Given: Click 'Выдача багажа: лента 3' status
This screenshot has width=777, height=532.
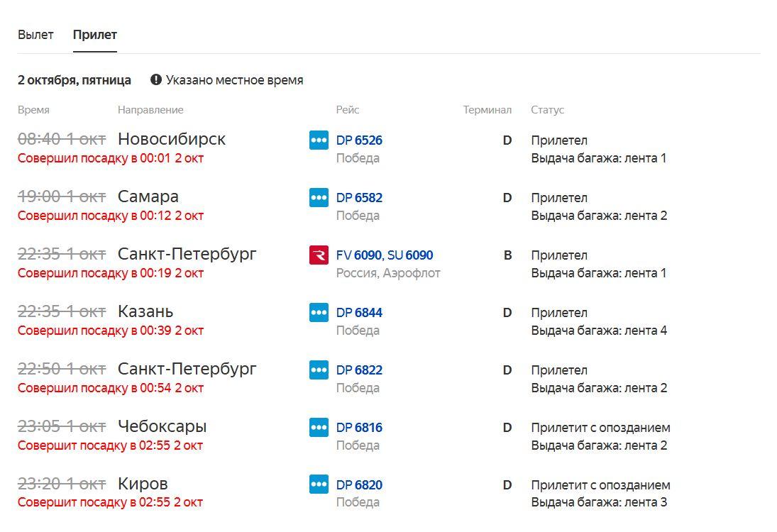Looking at the screenshot, I should pos(599,502).
